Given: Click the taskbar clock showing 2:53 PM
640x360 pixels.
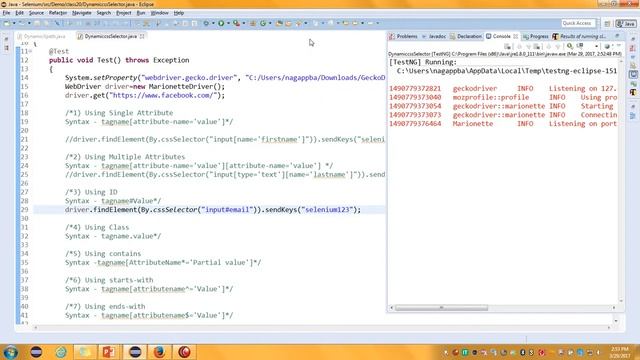Looking at the screenshot, I should (620, 352).
